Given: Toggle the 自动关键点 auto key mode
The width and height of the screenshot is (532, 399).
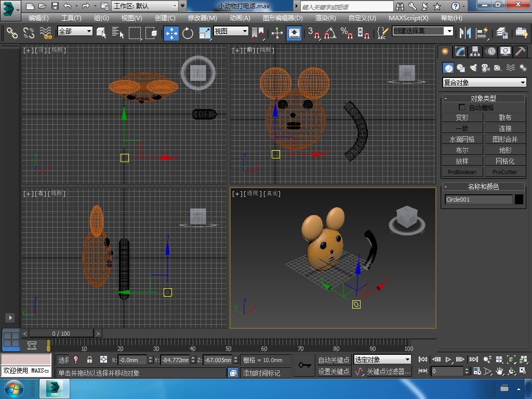Looking at the screenshot, I should (334, 360).
